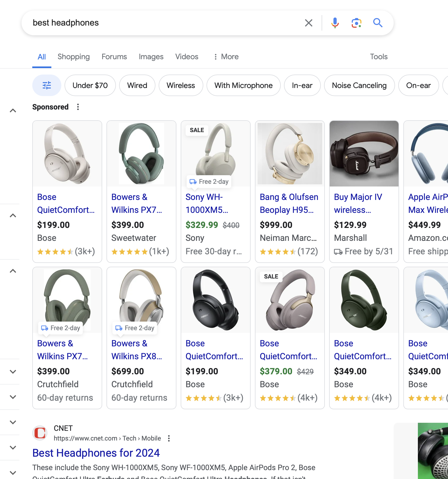Open the Images tab

(151, 57)
